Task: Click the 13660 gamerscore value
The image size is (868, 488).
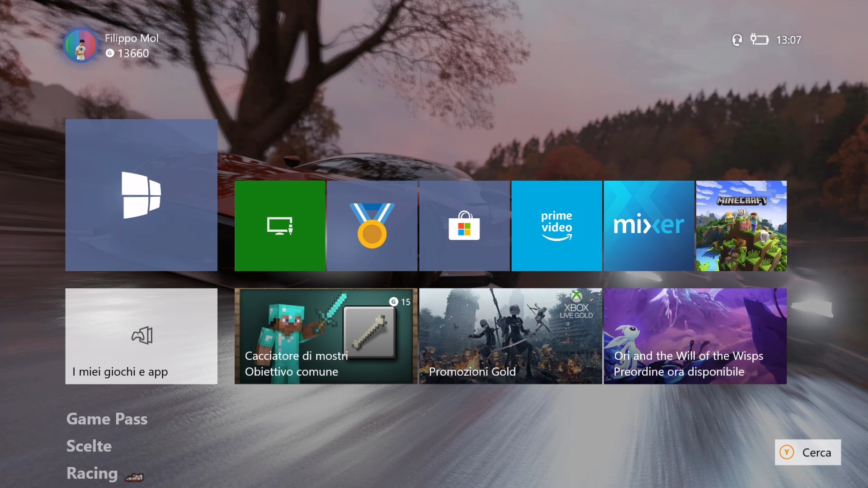Action: click(133, 53)
